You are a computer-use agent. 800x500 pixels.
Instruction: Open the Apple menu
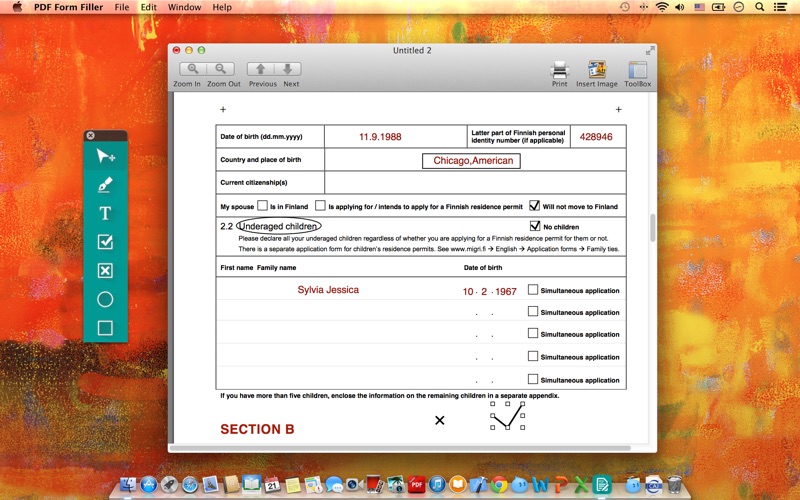point(17,7)
